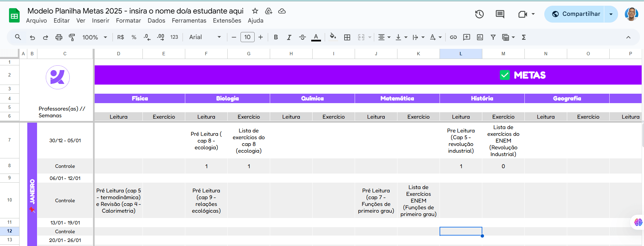Toggle strikethrough formatting
644x246 pixels.
point(302,37)
